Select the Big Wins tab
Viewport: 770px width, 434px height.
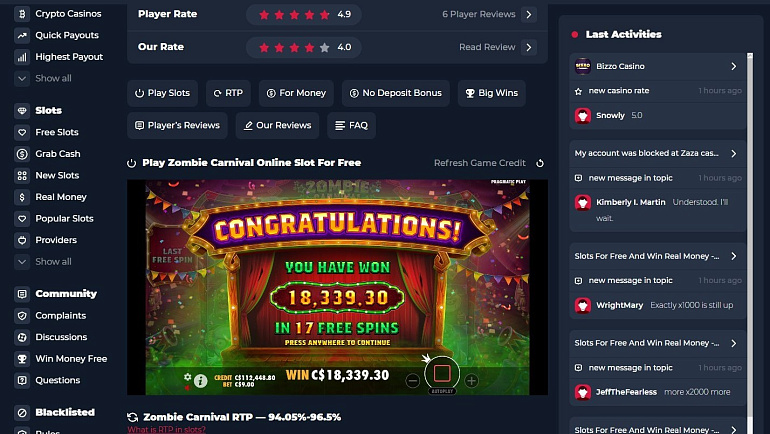[492, 93]
